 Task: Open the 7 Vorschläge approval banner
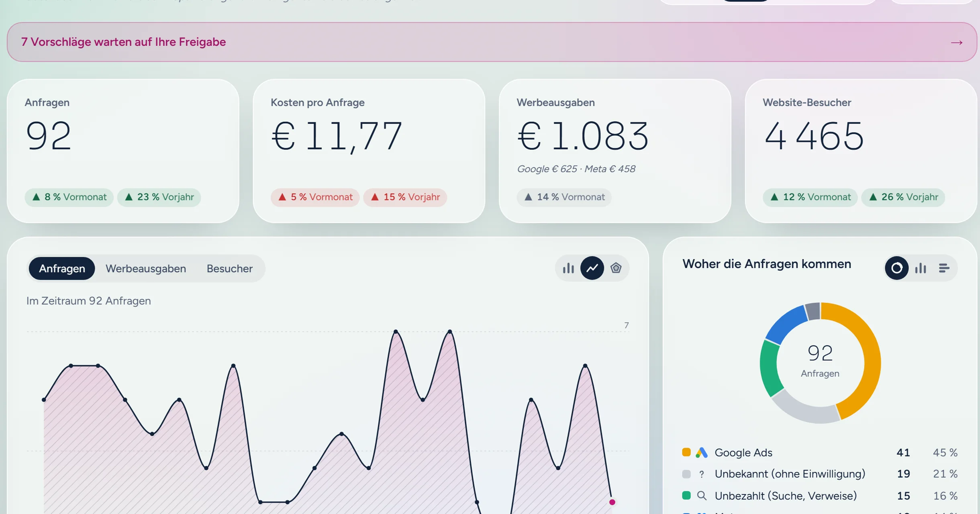point(492,42)
